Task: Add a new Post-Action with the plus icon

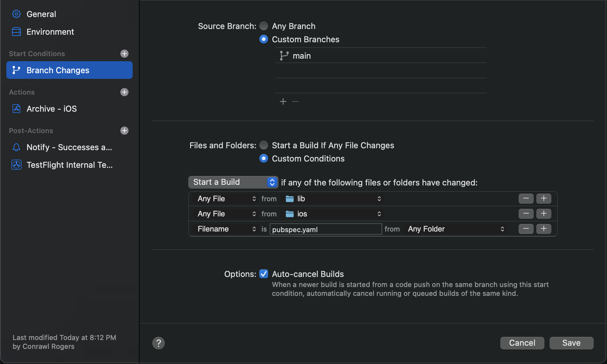Action: tap(124, 131)
